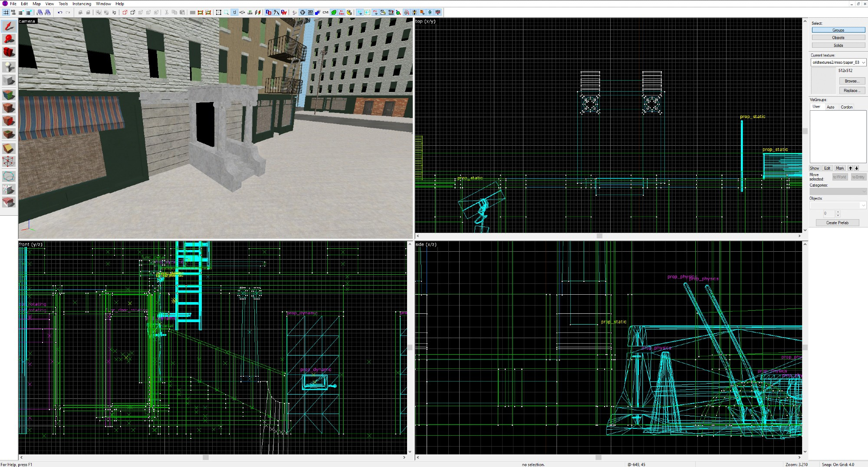Screen dimensions: 868x467
Task: Open the Instancing menu
Action: click(82, 3)
